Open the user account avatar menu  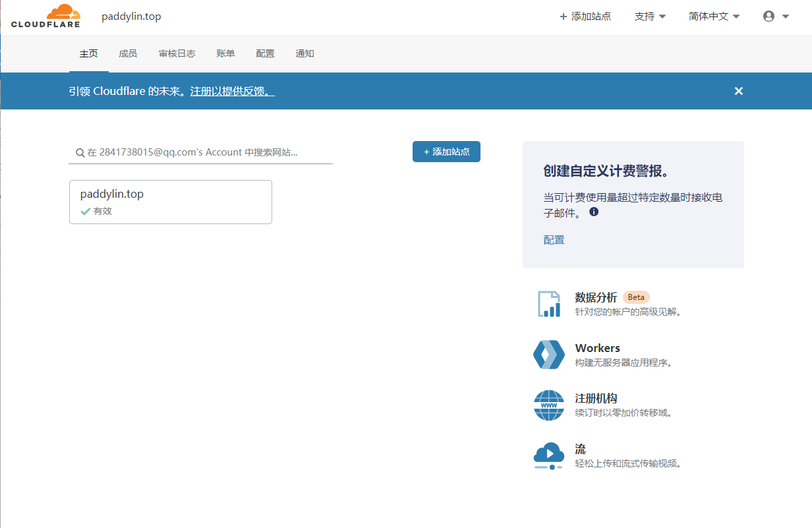pyautogui.click(x=768, y=16)
